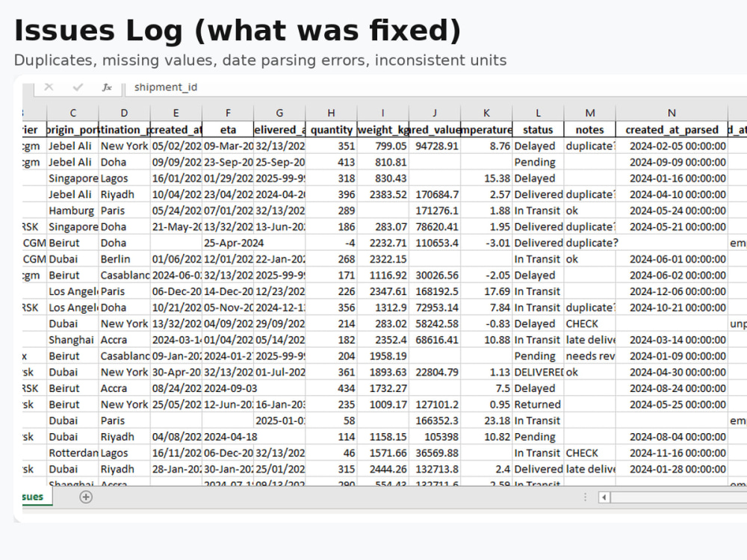Click cell with weight 799.05
747x560 pixels.
tap(383, 146)
